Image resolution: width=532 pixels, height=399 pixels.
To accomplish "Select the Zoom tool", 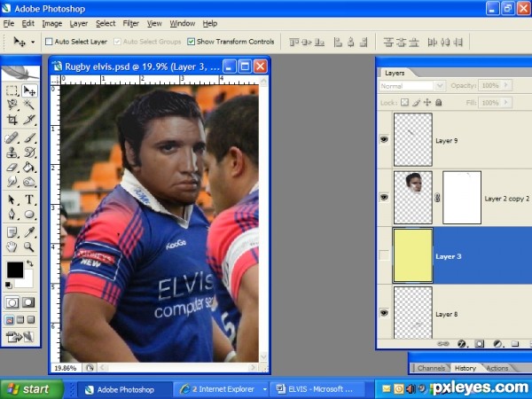I will point(29,246).
